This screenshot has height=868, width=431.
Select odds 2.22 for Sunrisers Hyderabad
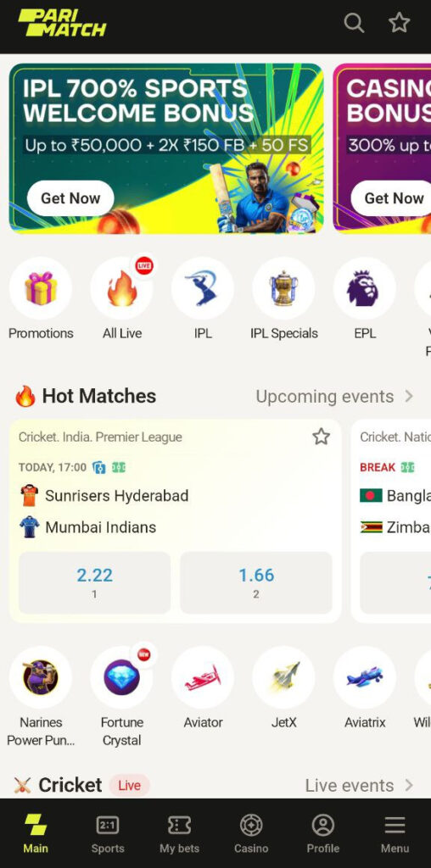[95, 582]
